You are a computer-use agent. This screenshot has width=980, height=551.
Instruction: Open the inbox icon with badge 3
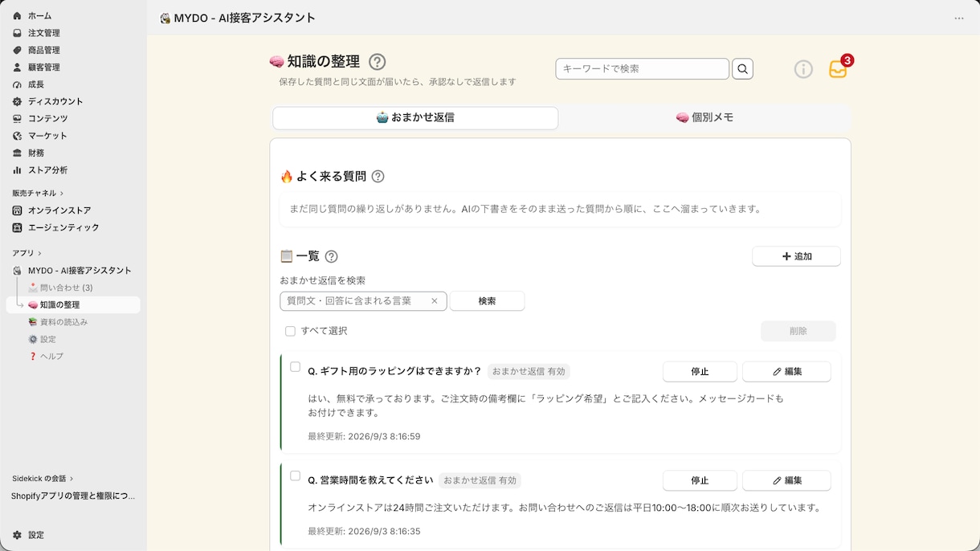(x=838, y=69)
